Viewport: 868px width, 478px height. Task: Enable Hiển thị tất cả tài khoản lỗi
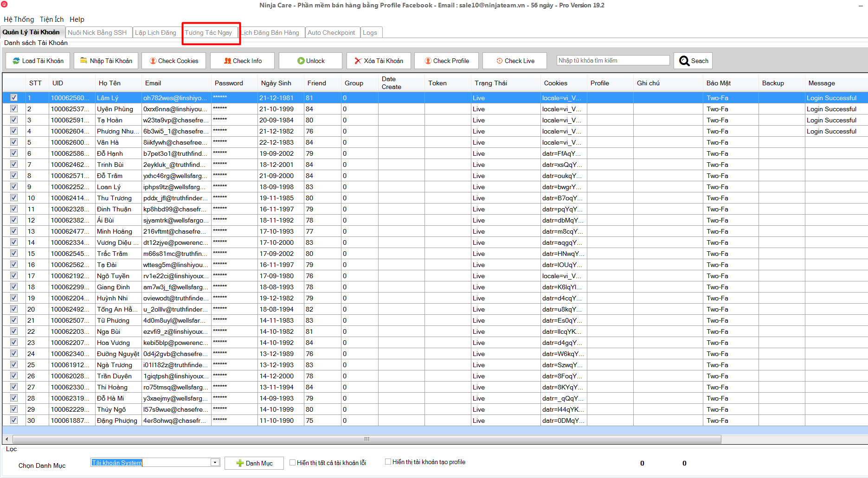tap(293, 462)
